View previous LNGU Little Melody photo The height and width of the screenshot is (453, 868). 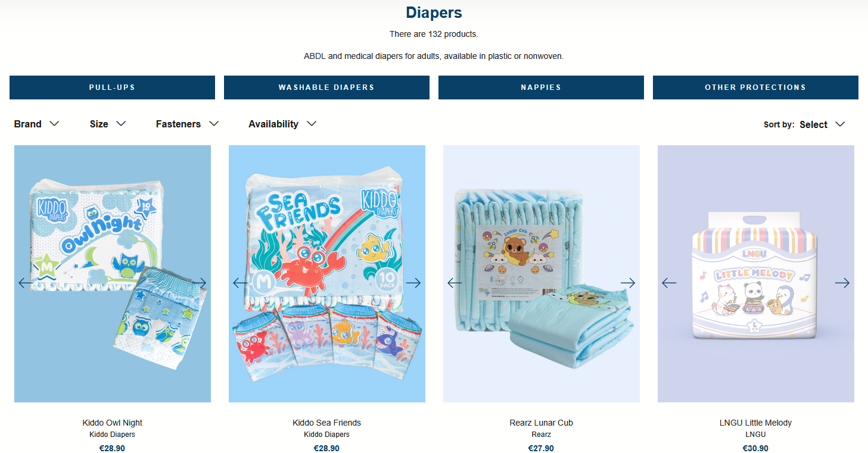tap(669, 283)
